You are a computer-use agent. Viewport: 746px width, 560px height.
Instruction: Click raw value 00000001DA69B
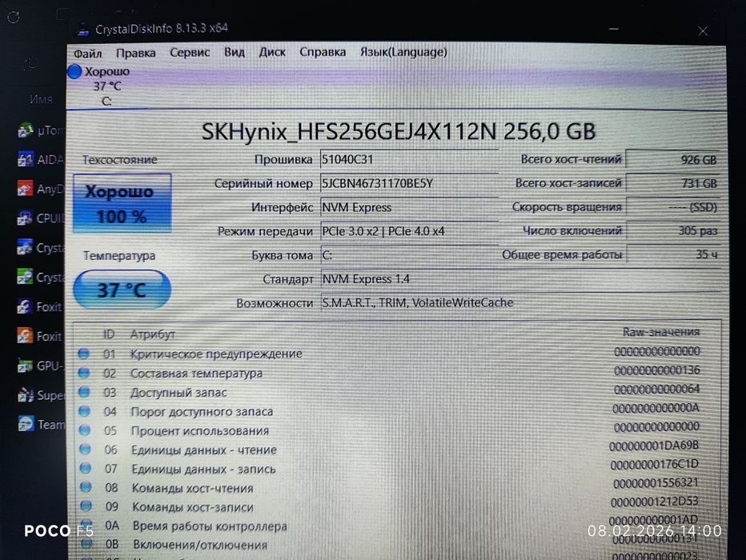click(x=654, y=446)
